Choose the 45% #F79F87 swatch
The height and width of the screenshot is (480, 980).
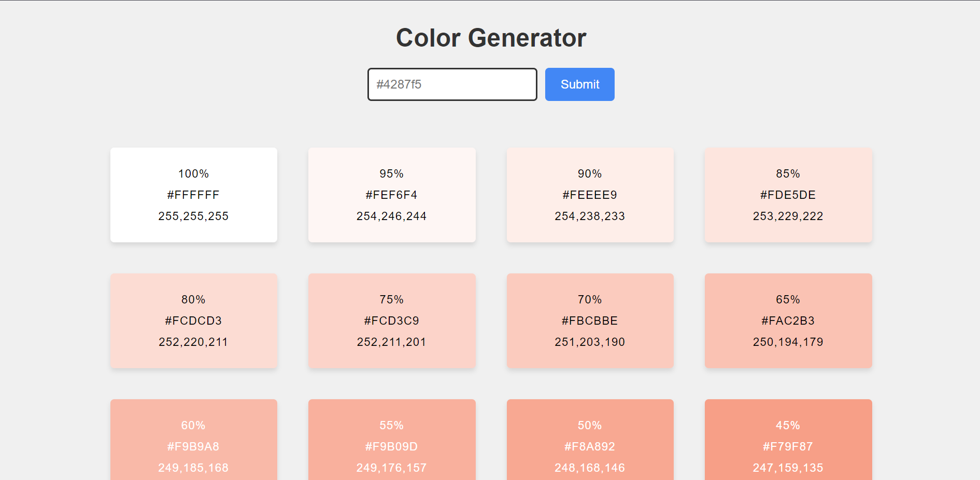point(788,440)
